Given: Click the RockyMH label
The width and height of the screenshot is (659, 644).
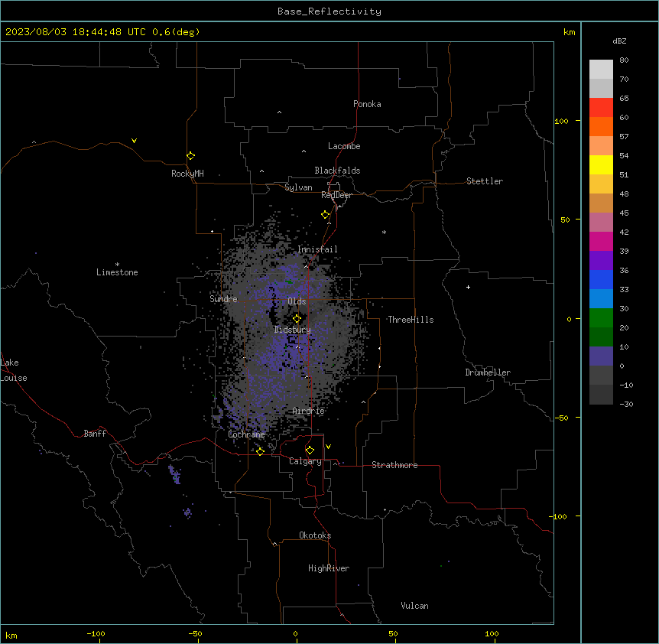Looking at the screenshot, I should 187,174.
